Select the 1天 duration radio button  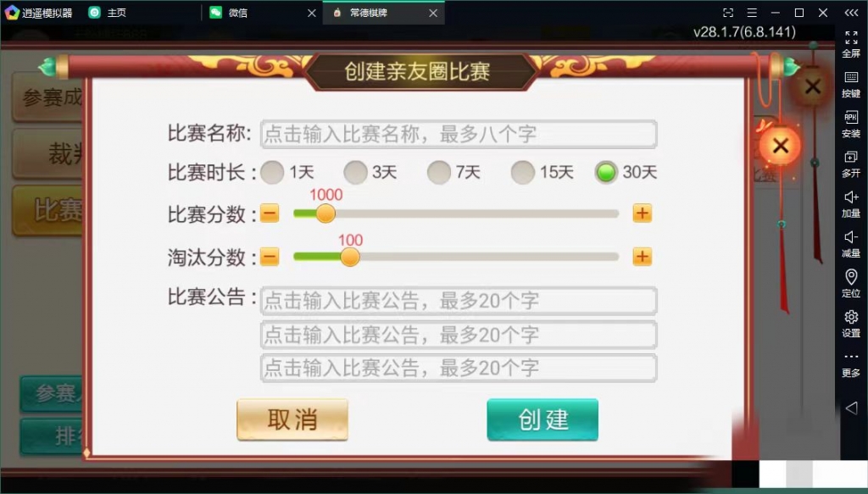[x=272, y=173]
